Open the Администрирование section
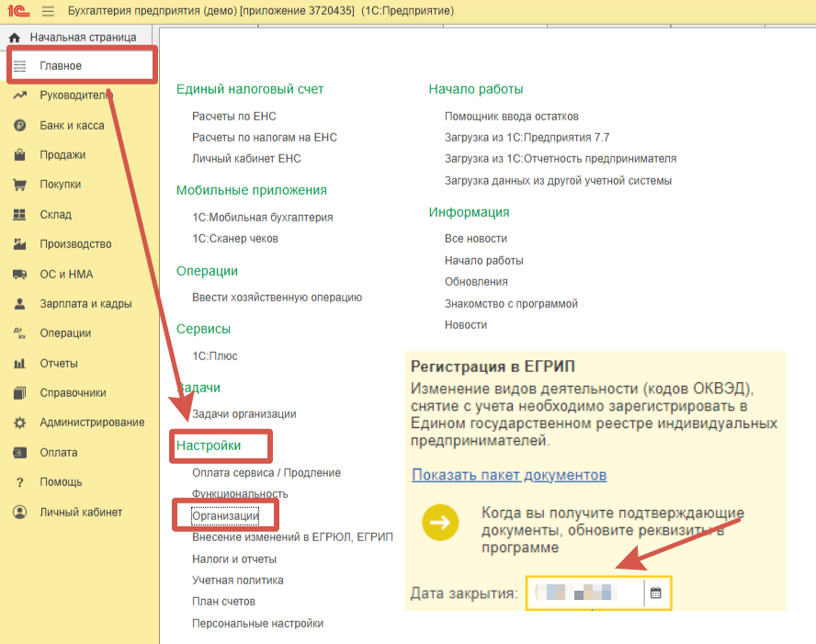The height and width of the screenshot is (644, 816). pos(92,423)
